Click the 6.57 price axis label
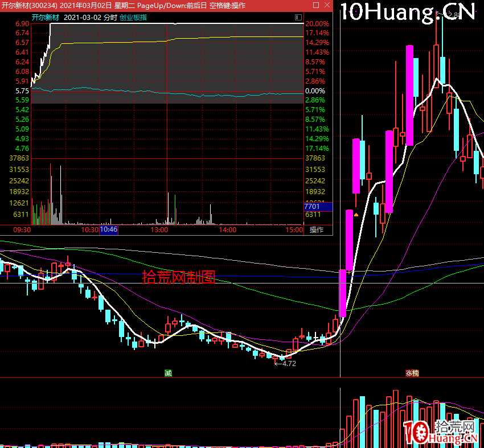The height and width of the screenshot is (448, 484). [22, 43]
